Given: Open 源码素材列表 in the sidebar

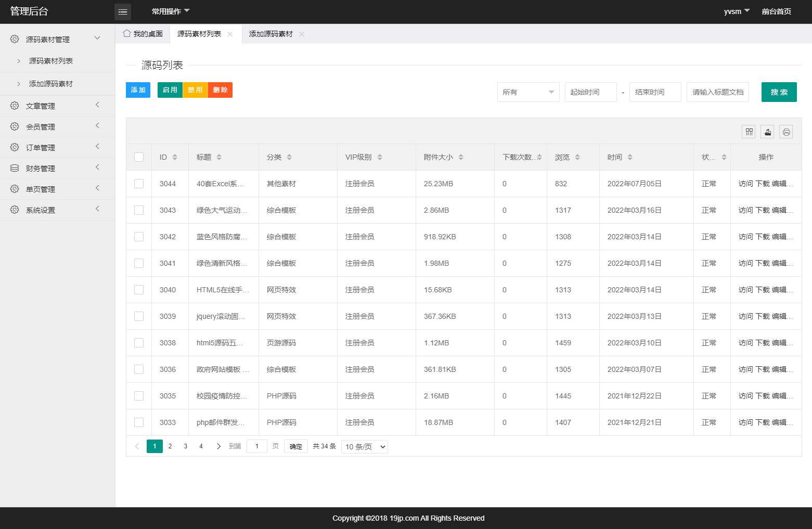Looking at the screenshot, I should 57,61.
